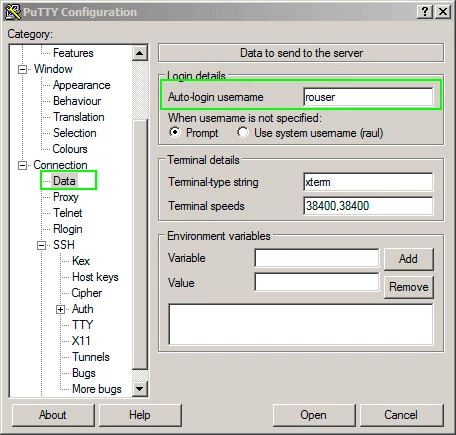The width and height of the screenshot is (456, 435).
Task: Open the Tunnels category
Action: pyautogui.click(x=91, y=357)
